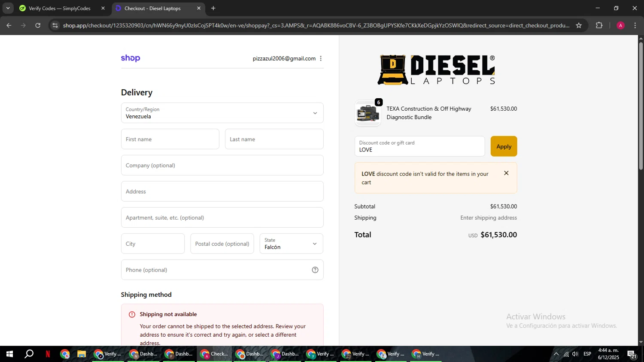Viewport: 644px width, 362px height.
Task: Open the Dashb... taskbar window with N badge
Action: click(x=144, y=354)
